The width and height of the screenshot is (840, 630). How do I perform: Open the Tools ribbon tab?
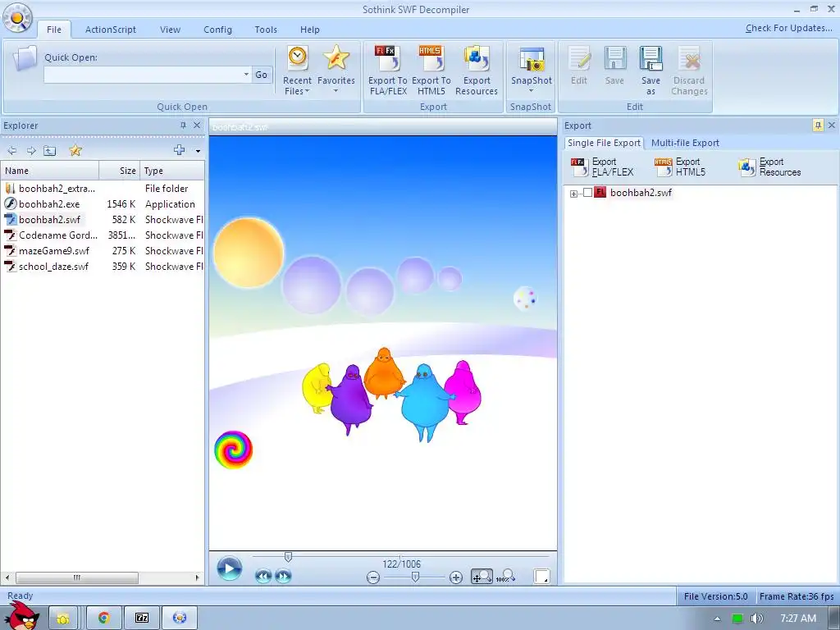click(x=266, y=30)
